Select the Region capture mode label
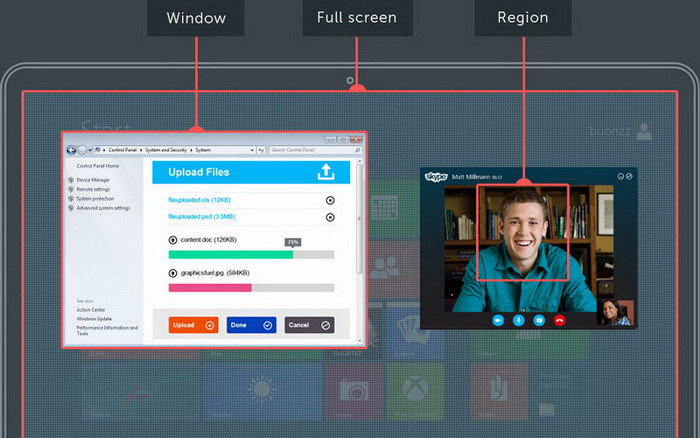This screenshot has width=700, height=438. point(523,18)
